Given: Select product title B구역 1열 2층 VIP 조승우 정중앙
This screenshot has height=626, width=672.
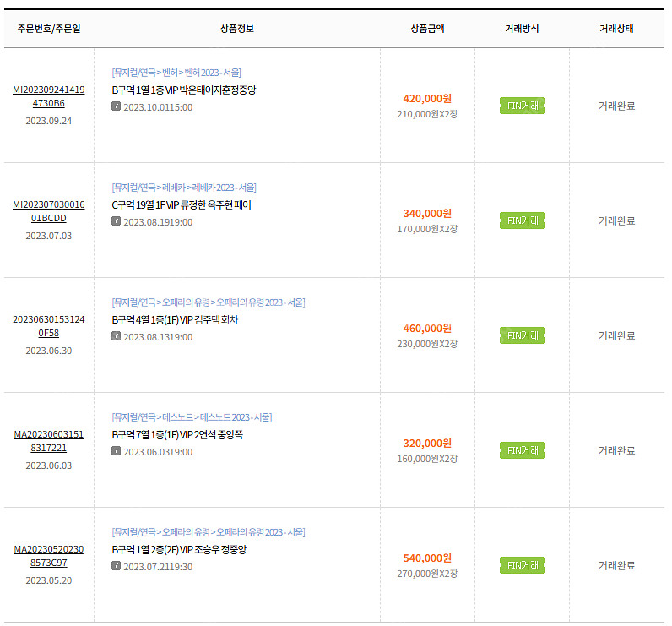Looking at the screenshot, I should point(179,550).
